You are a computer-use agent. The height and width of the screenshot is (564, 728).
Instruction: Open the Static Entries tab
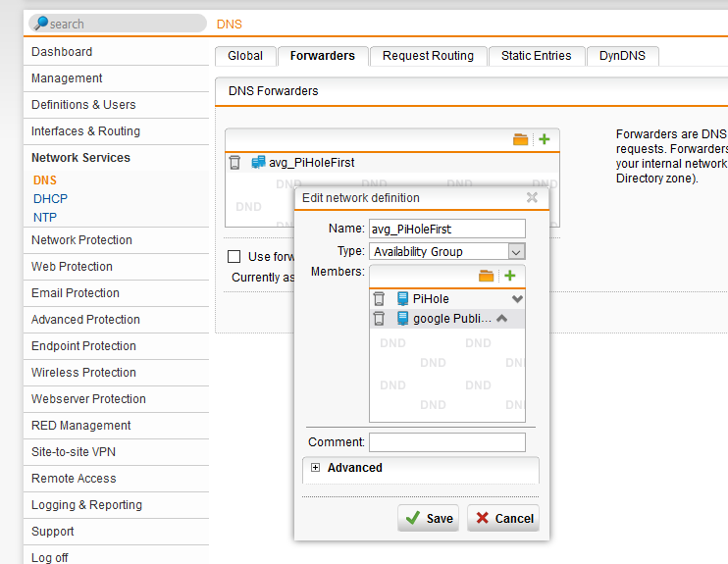[x=536, y=56]
